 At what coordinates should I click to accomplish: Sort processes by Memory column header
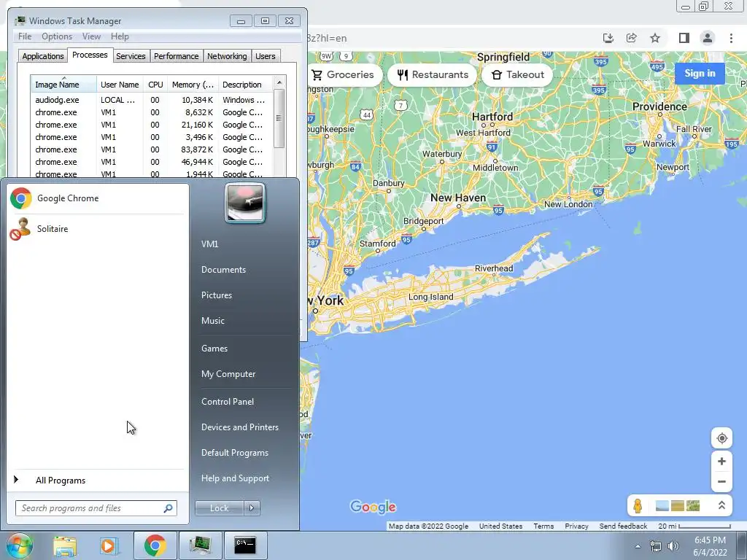pyautogui.click(x=193, y=85)
